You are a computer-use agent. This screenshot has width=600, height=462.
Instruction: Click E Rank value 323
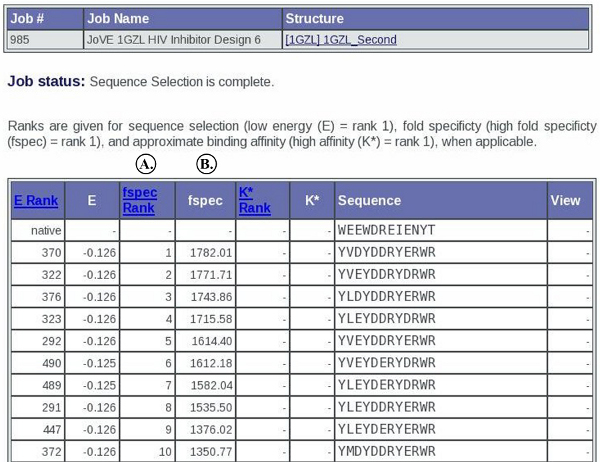[x=52, y=319]
